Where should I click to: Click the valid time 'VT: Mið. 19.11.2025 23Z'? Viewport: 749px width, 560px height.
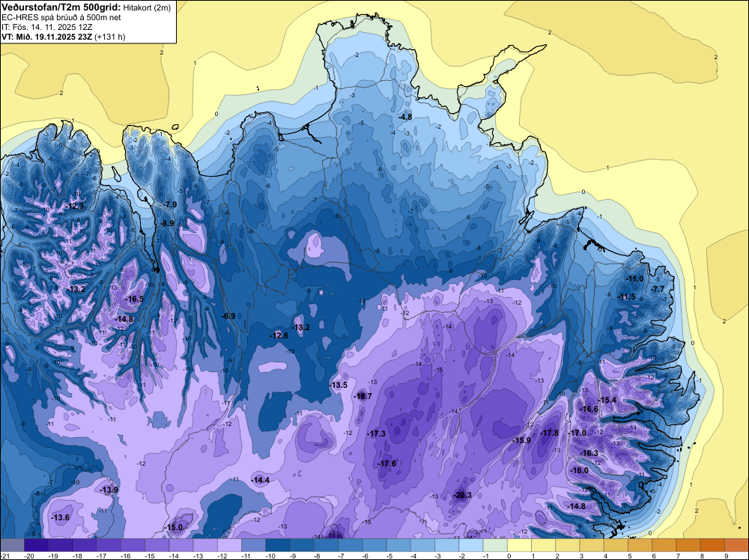click(46, 37)
